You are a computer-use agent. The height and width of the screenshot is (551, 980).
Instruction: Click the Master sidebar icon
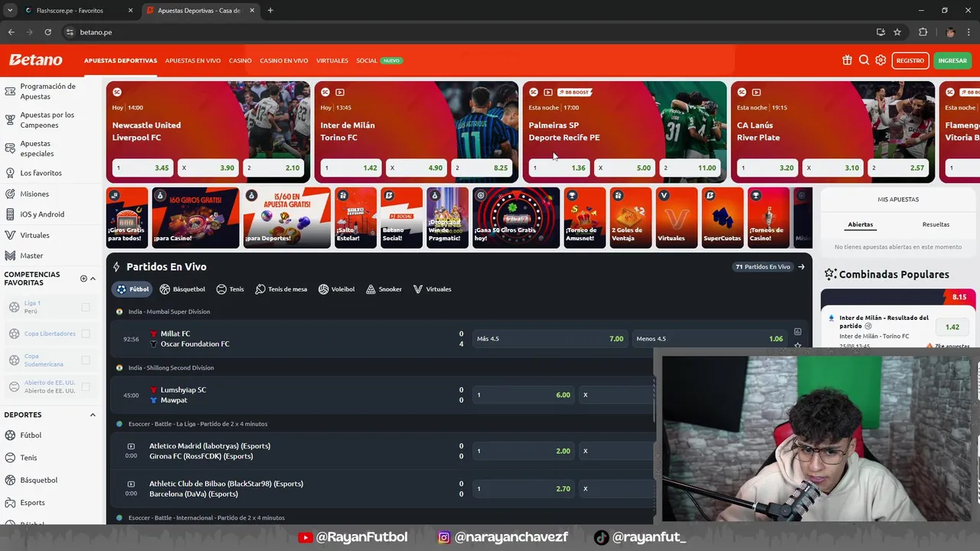(10, 256)
